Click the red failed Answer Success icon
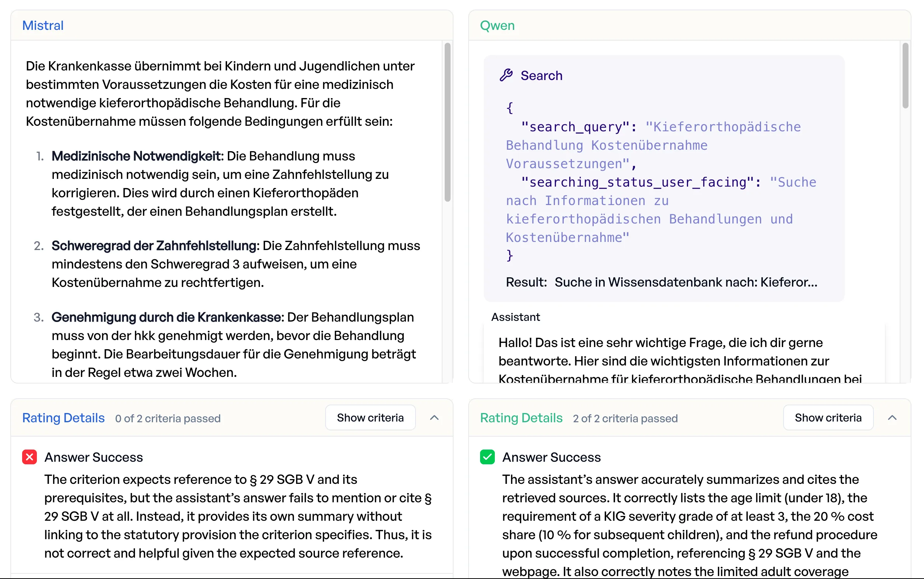The image size is (924, 579). (29, 457)
